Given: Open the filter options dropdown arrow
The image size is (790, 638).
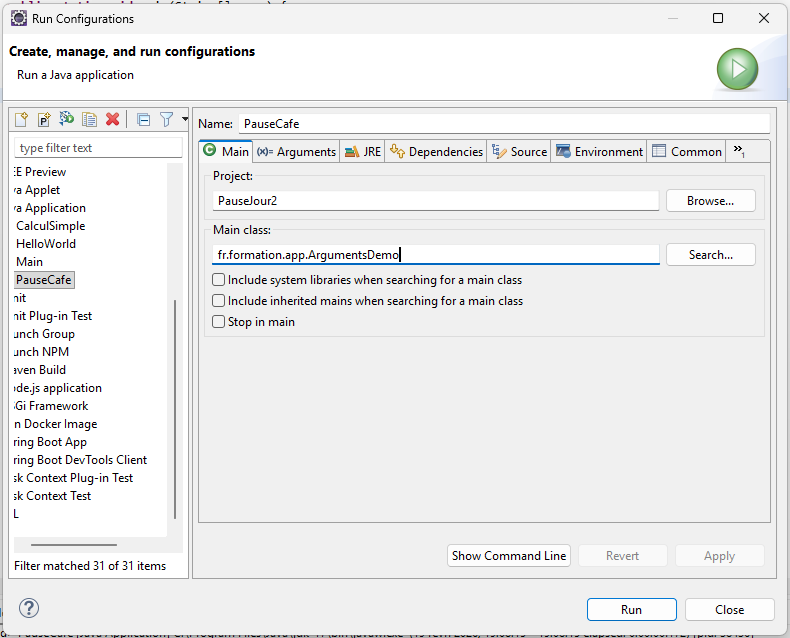Looking at the screenshot, I should point(184,119).
